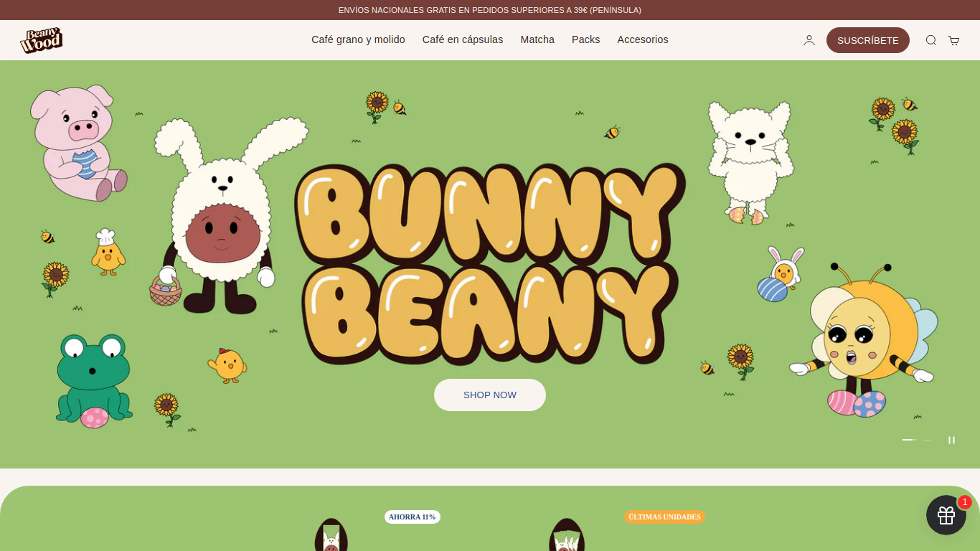Open the account login user icon
This screenshot has width=980, height=551.
coord(809,40)
